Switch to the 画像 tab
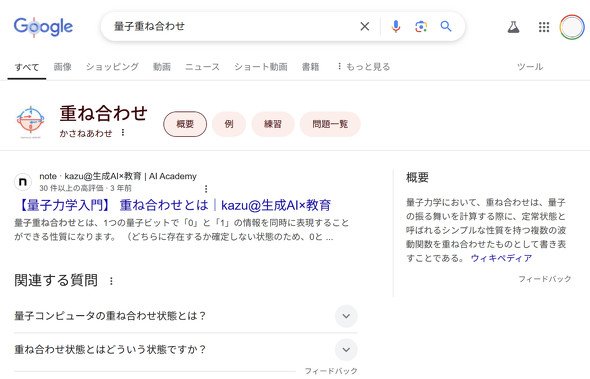Screen dimensions: 590x379 pyautogui.click(x=62, y=67)
